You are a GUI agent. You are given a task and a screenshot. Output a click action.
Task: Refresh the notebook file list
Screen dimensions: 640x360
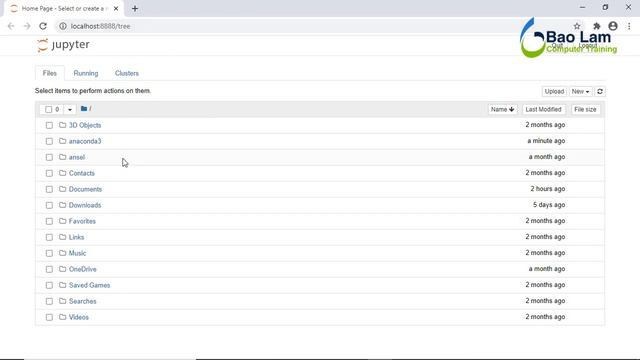(600, 91)
